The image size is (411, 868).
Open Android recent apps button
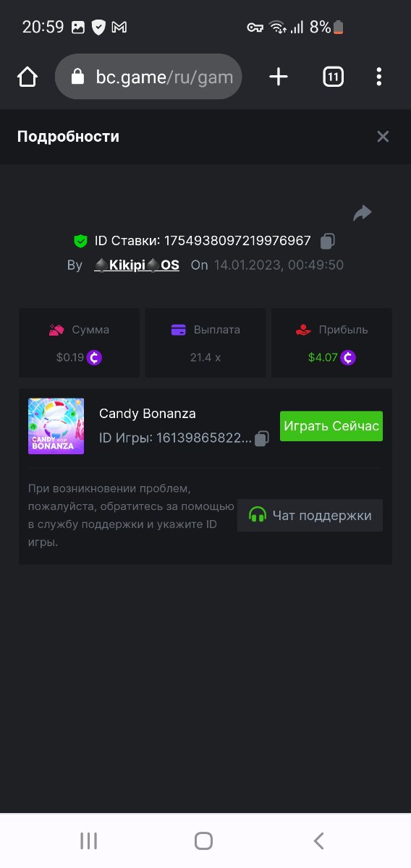pyautogui.click(x=88, y=841)
